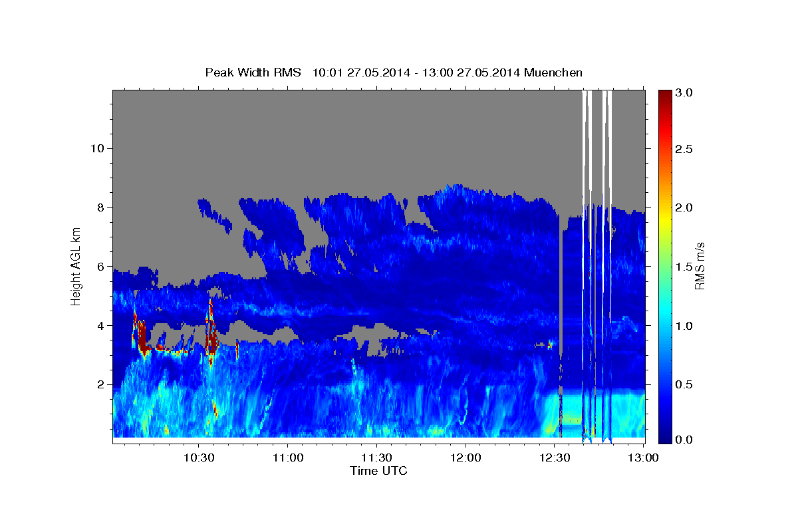Click the colorbar value 3.0
The height and width of the screenshot is (532, 798).
pos(684,92)
